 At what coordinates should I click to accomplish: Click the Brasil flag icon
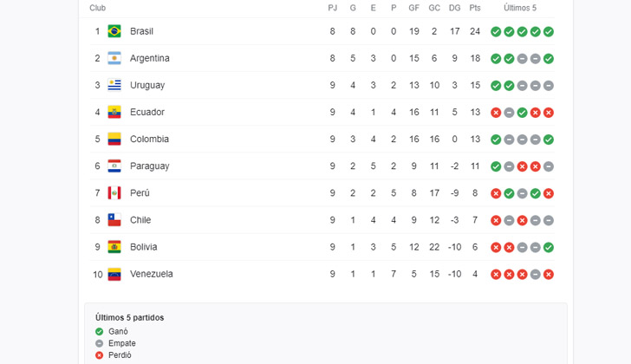(x=114, y=31)
